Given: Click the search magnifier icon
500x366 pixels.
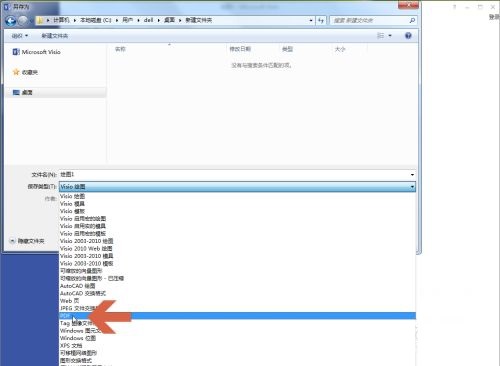Looking at the screenshot, I should click(412, 20).
